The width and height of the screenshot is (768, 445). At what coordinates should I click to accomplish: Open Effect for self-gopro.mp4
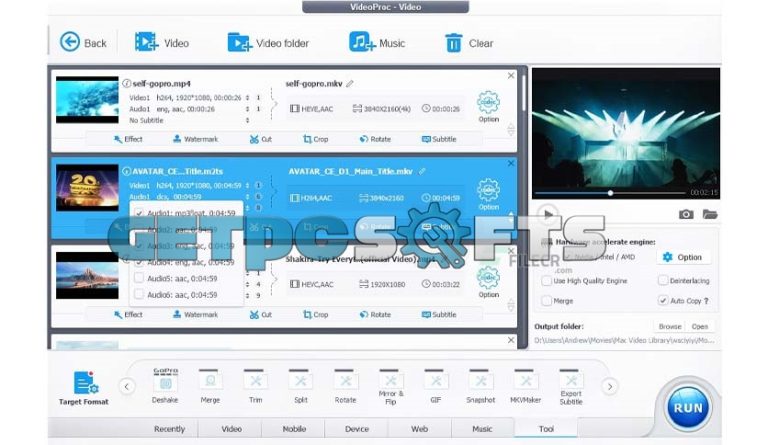[x=128, y=139]
